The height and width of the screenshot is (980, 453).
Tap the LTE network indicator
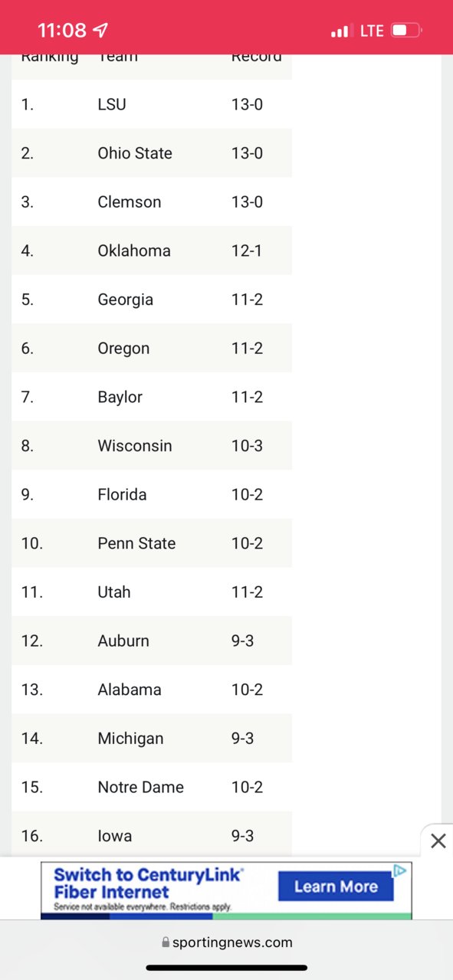tap(372, 31)
